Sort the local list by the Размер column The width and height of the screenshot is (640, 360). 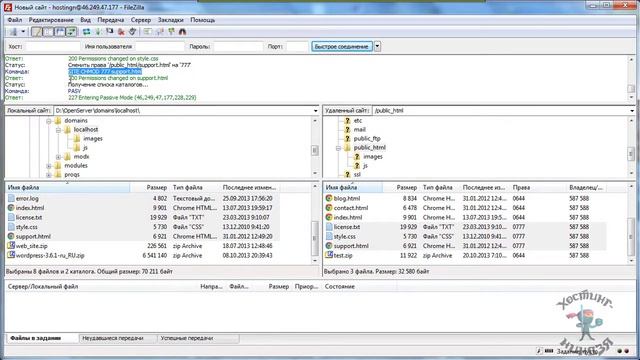pos(150,188)
